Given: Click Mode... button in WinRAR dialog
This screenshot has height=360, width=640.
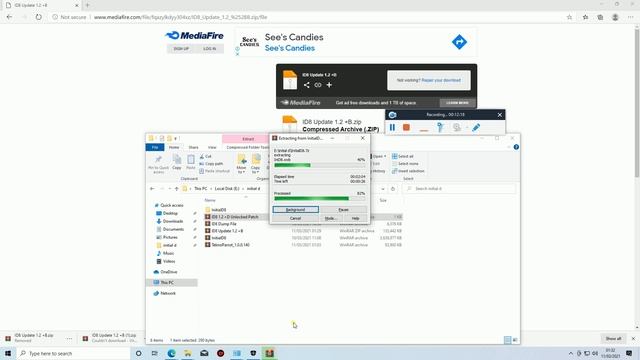Looking at the screenshot, I should [331, 218].
